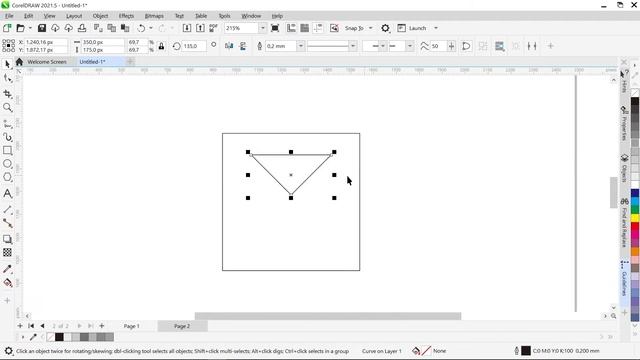Go to the previous page arrow

(x=42, y=326)
